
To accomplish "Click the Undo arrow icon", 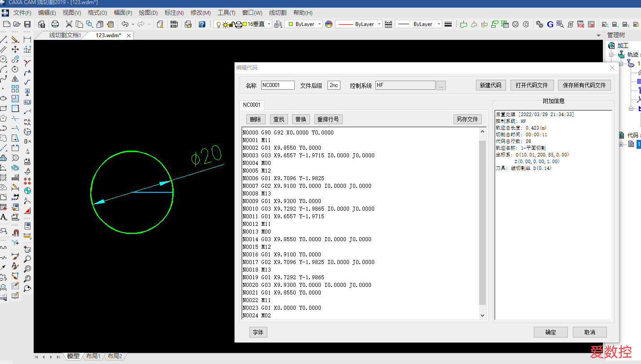I will 125,24.
